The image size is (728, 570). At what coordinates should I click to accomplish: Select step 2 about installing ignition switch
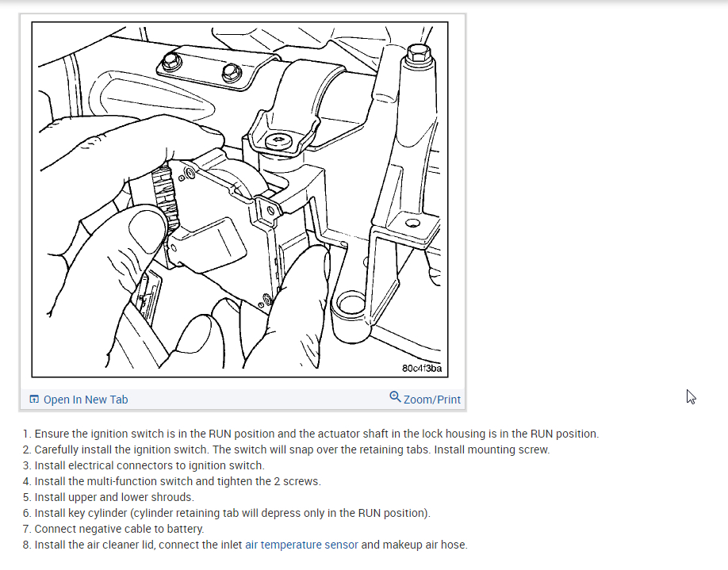tap(286, 449)
